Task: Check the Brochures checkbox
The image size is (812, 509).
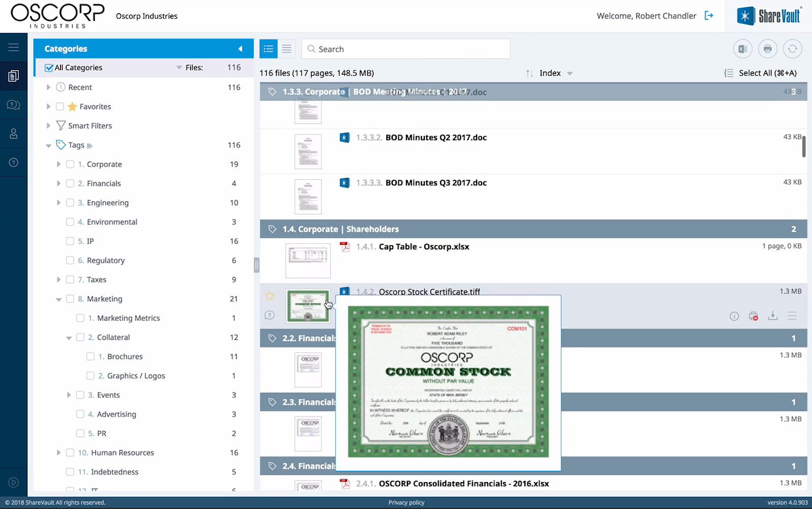Action: 90,357
